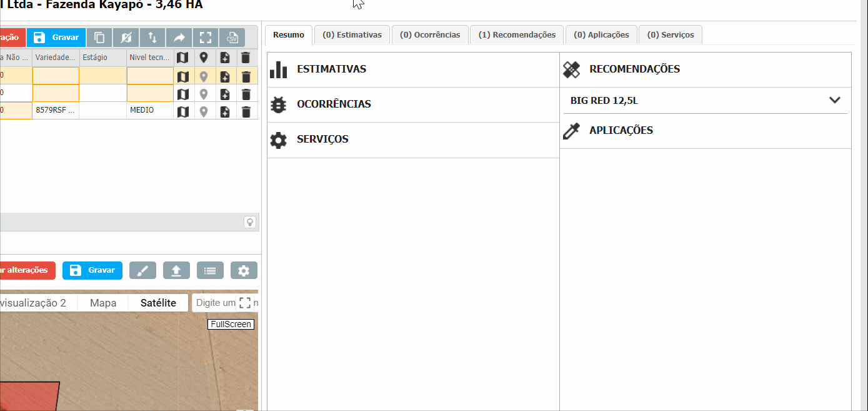The image size is (868, 411).
Task: Click the location pin in the second grid row
Action: click(204, 94)
